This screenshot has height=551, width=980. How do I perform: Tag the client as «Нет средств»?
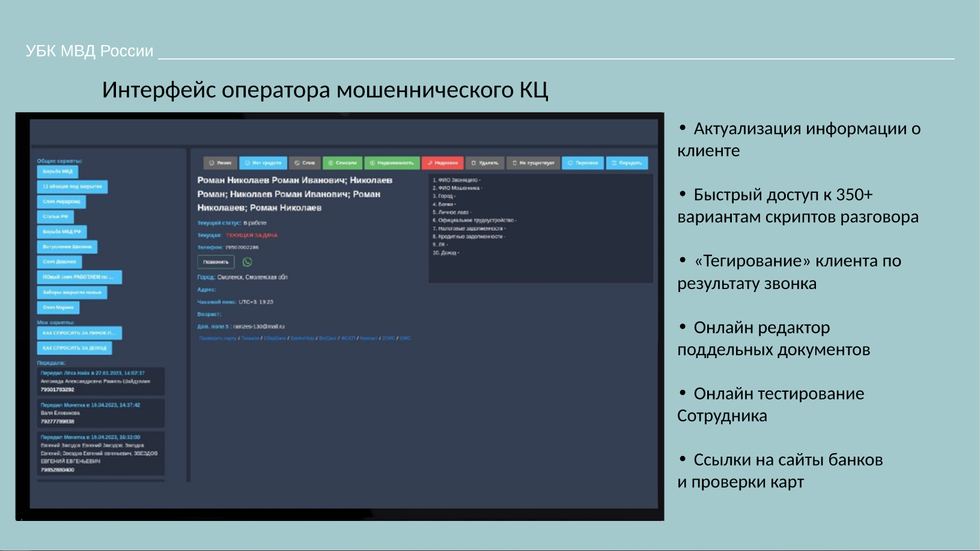[x=263, y=163]
